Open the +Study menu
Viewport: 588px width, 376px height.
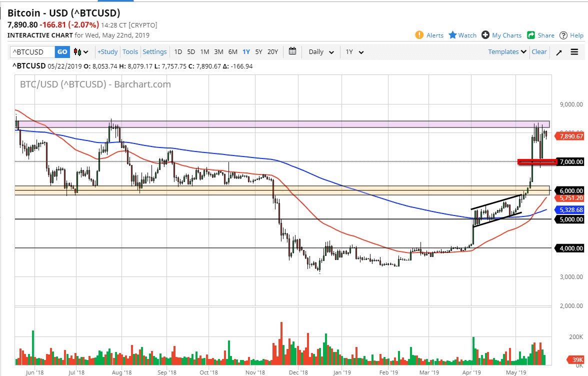tap(107, 51)
